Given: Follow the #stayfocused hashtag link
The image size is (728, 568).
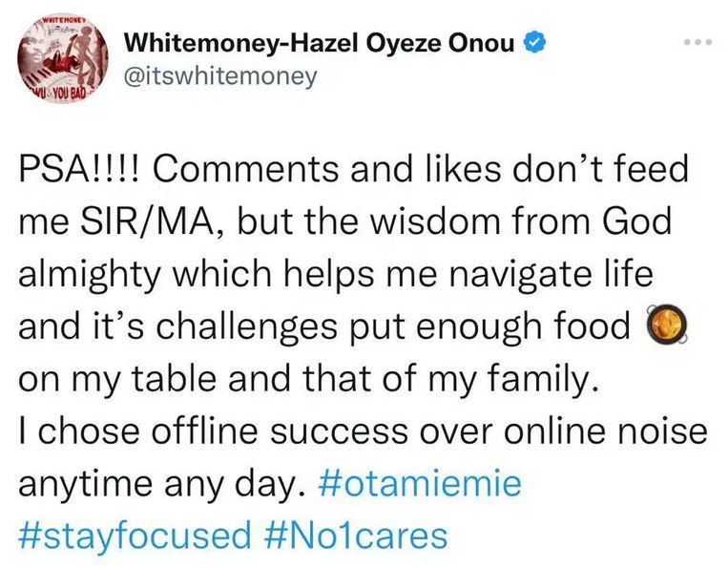Looking at the screenshot, I should click(x=135, y=536).
